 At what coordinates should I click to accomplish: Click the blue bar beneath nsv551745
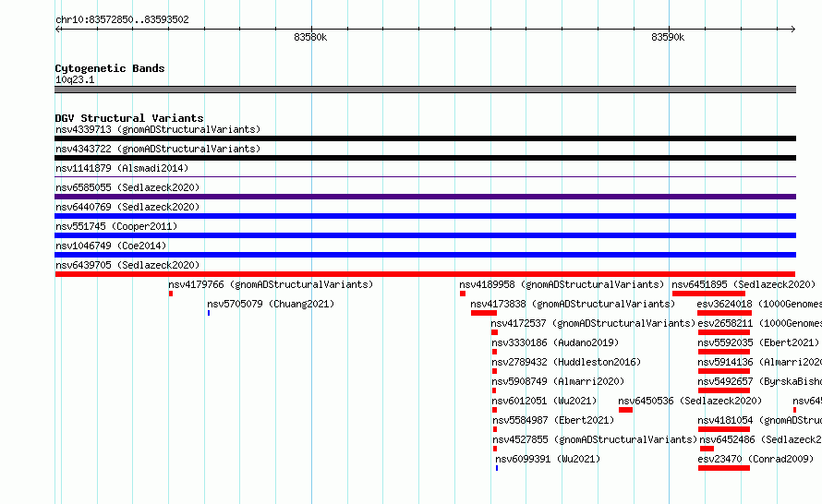[425, 235]
